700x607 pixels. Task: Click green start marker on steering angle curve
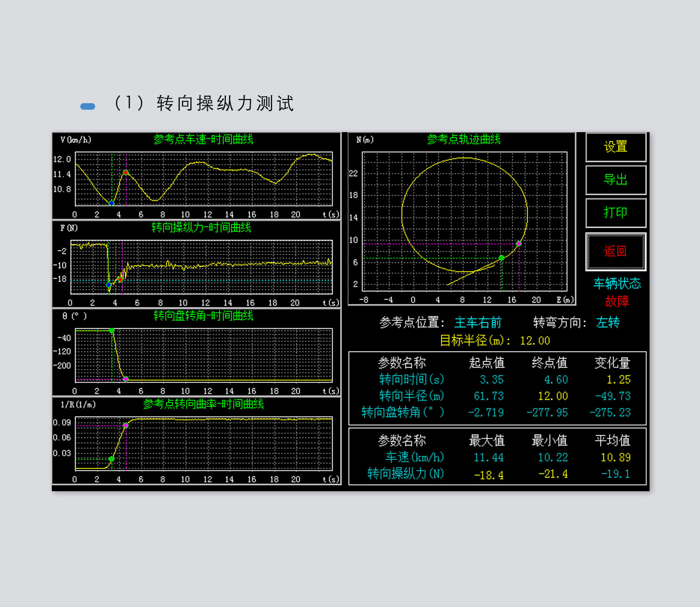click(x=112, y=331)
